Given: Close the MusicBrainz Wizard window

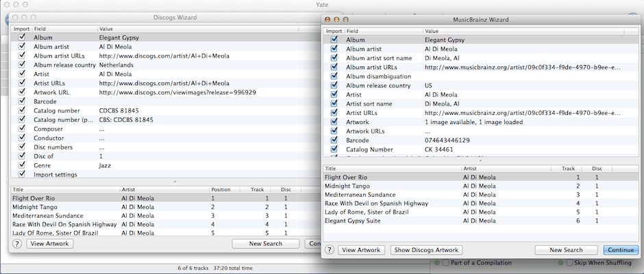Looking at the screenshot, I should [327, 20].
